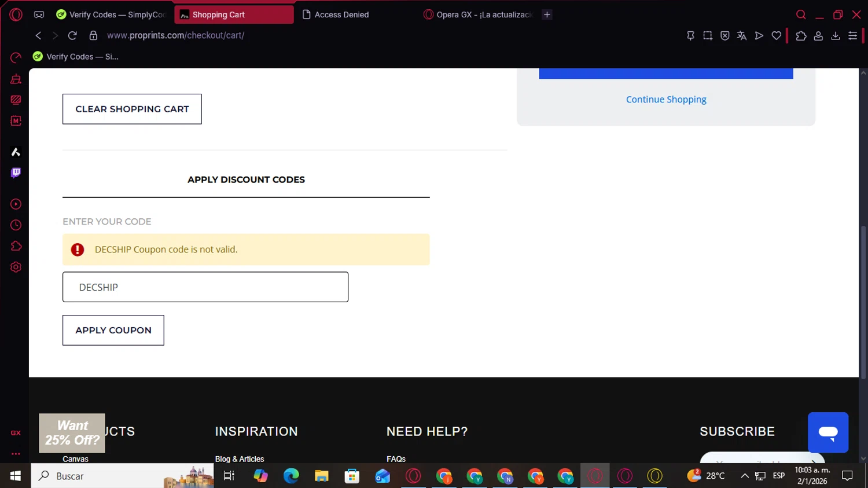Go forward to the next page
The height and width of the screenshot is (488, 868).
pyautogui.click(x=55, y=35)
